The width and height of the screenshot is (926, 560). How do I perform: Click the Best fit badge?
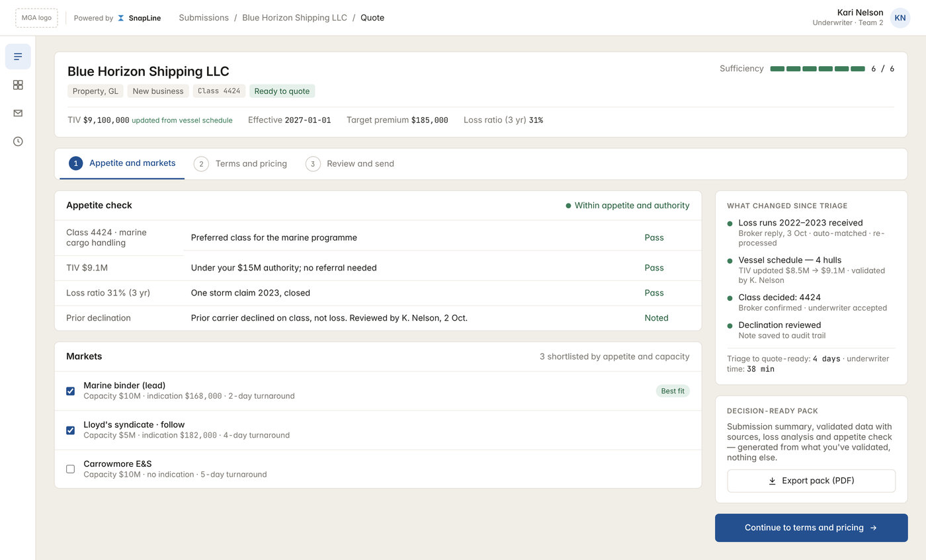[x=673, y=391]
